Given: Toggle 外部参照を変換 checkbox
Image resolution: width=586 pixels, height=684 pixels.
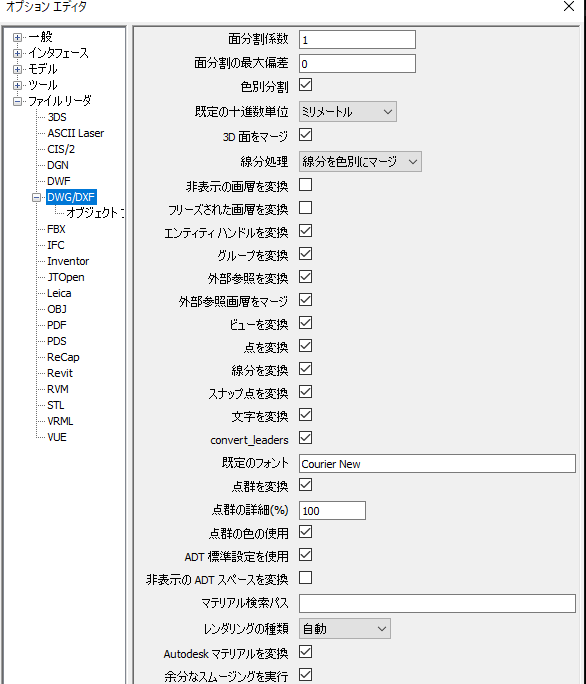Looking at the screenshot, I should click(x=305, y=277).
